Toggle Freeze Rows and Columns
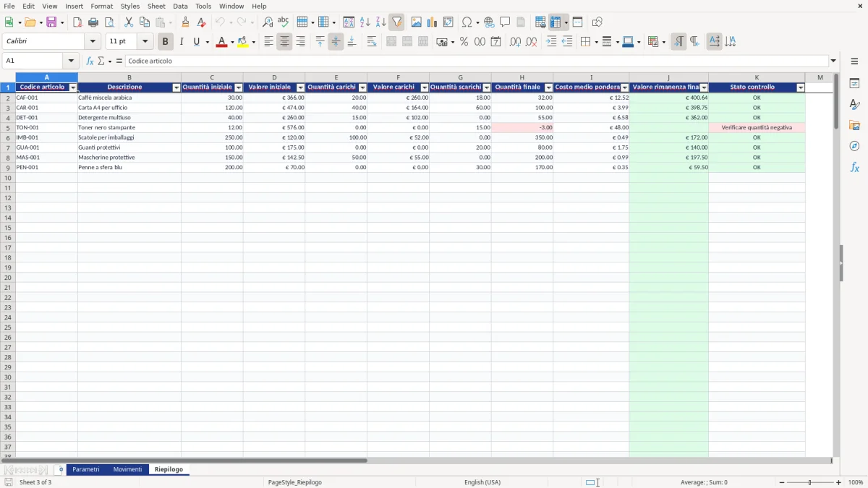This screenshot has width=868, height=488. tap(556, 22)
